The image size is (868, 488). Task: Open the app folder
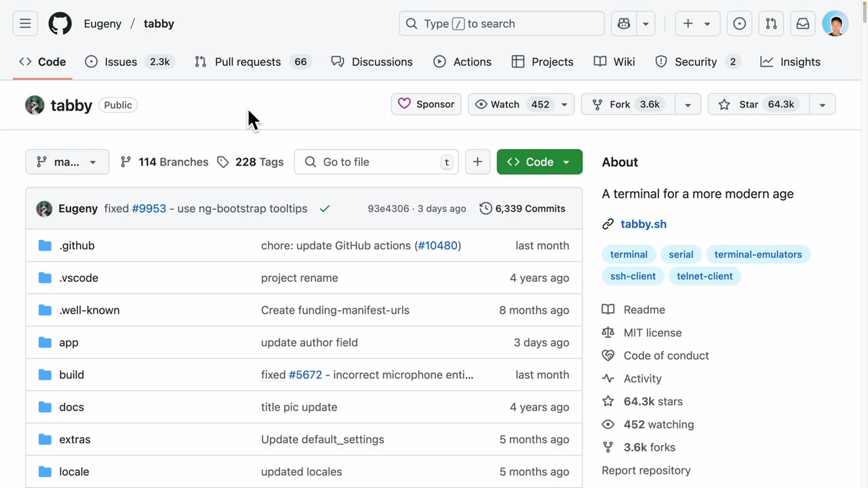[68, 342]
